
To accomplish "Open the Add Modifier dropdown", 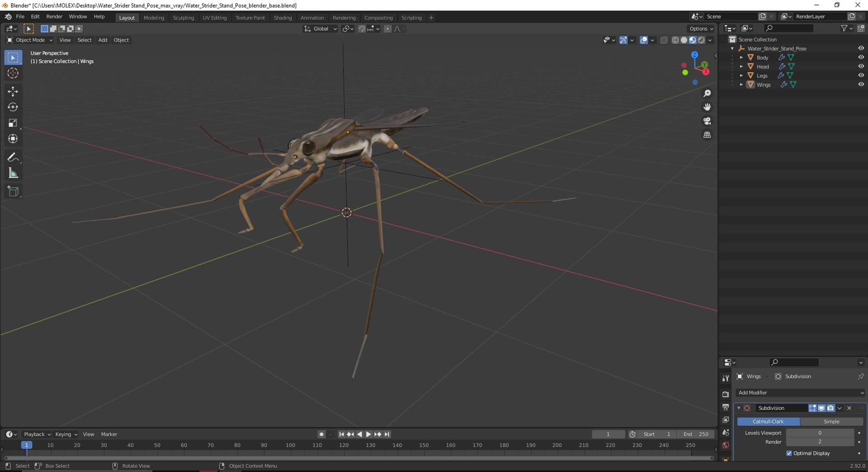I will [x=801, y=393].
